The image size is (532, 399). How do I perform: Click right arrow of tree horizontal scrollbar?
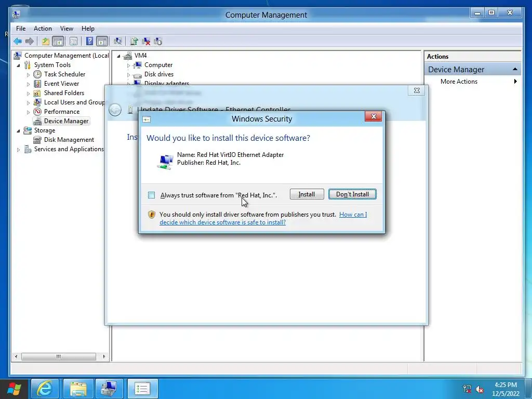coord(104,356)
